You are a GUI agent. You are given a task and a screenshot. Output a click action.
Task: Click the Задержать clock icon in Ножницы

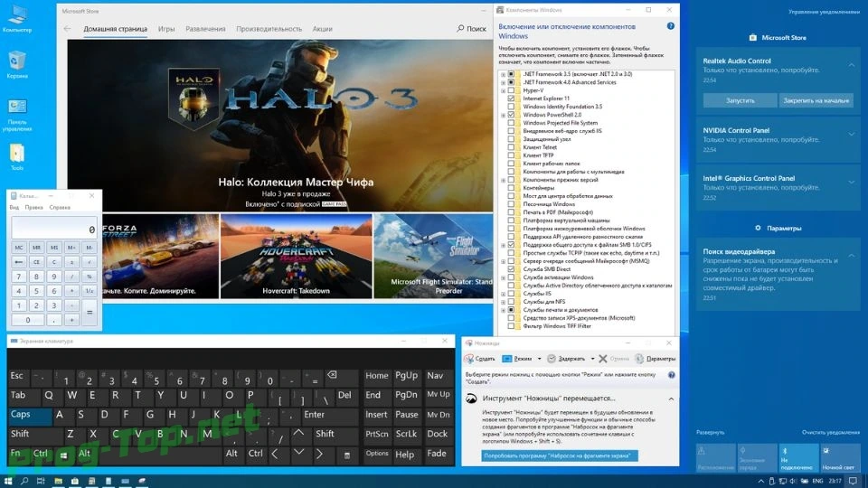(552, 359)
